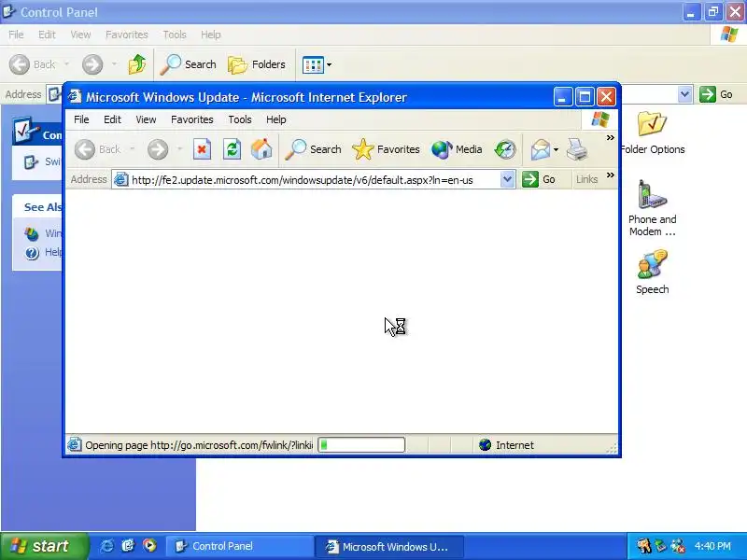Click Forward arrow in Control Panel window

(x=92, y=64)
